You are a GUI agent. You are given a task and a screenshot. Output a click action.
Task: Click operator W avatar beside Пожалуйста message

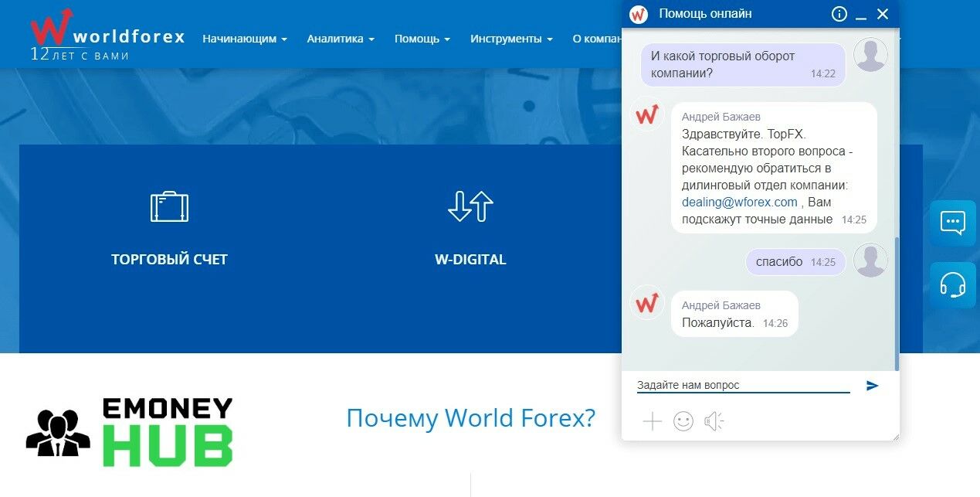(x=647, y=303)
